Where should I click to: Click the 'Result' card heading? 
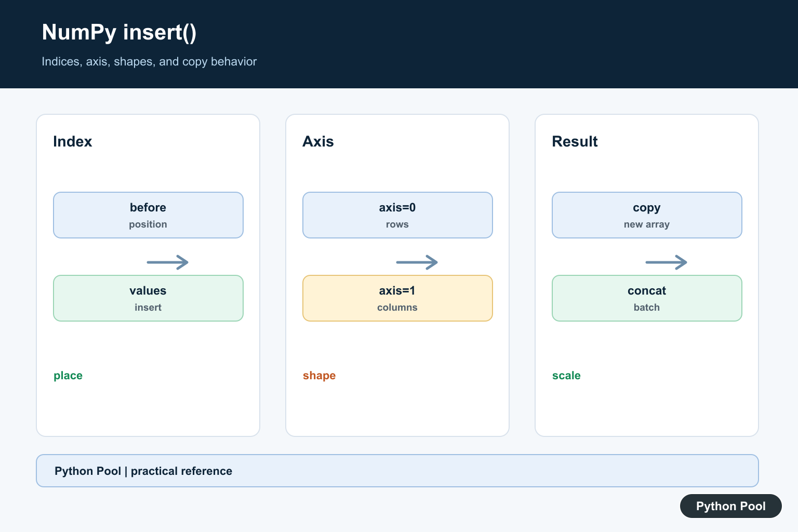[x=575, y=141]
